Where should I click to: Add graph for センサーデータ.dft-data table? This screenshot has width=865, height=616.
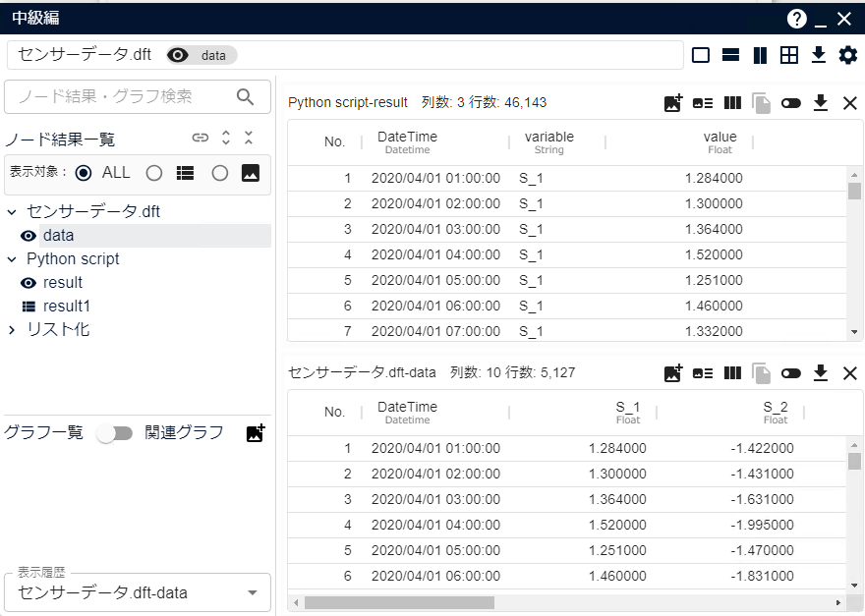(x=673, y=373)
